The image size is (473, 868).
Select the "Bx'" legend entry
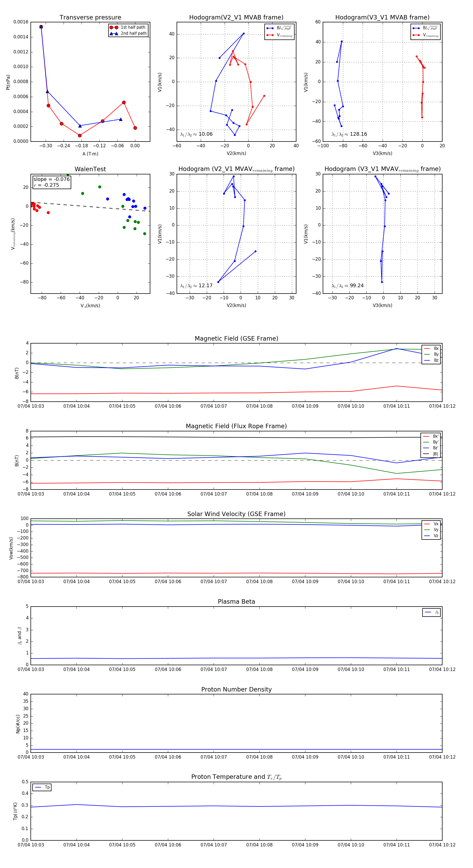(x=431, y=436)
